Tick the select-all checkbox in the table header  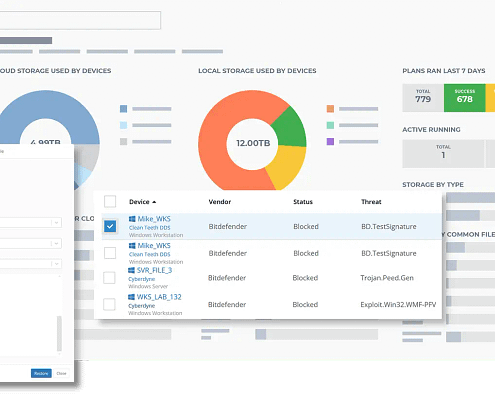tap(110, 201)
